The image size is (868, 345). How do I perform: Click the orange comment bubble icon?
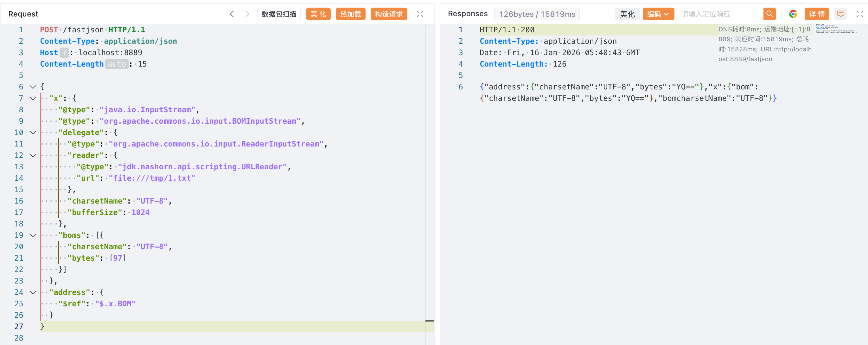pos(840,14)
